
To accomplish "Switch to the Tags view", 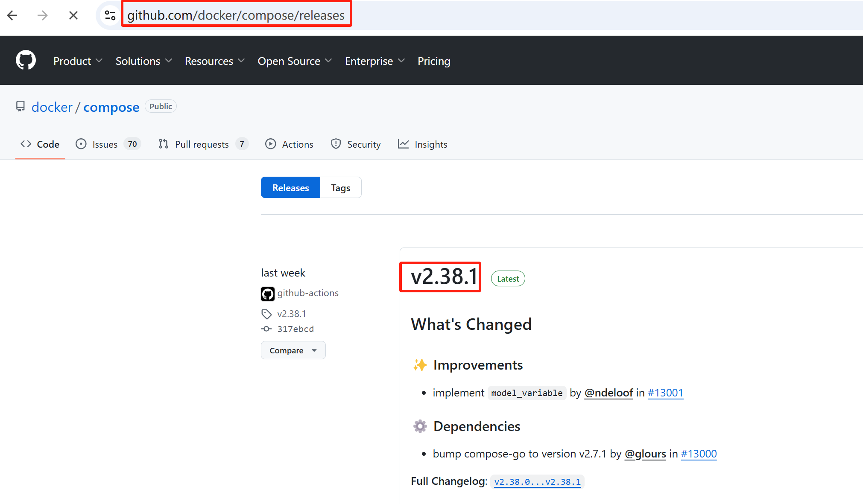I will 341,187.
